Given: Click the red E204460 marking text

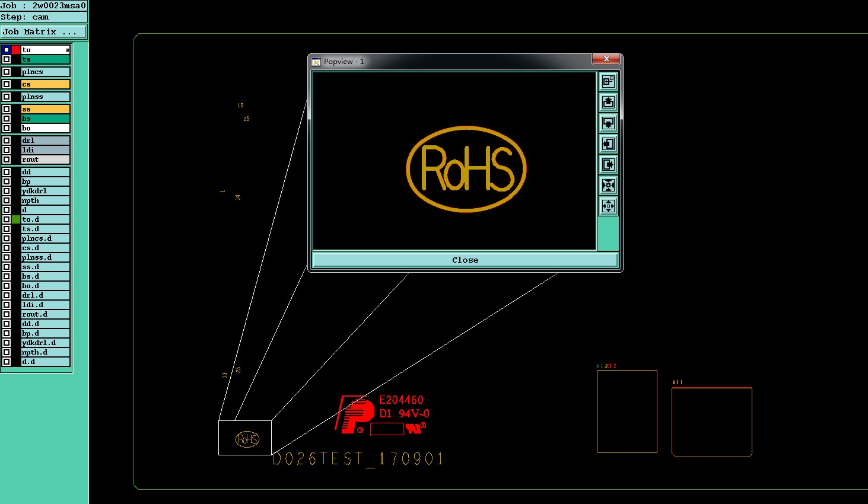Looking at the screenshot, I should 401,400.
